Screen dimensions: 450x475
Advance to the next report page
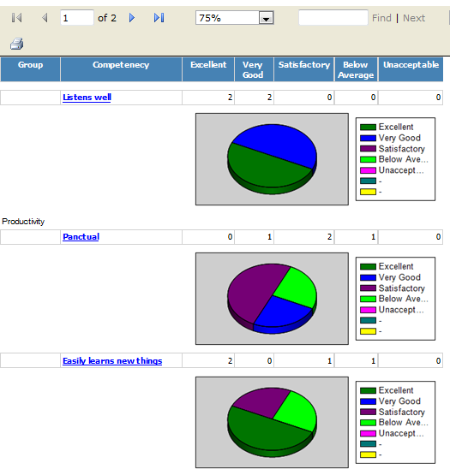132,18
